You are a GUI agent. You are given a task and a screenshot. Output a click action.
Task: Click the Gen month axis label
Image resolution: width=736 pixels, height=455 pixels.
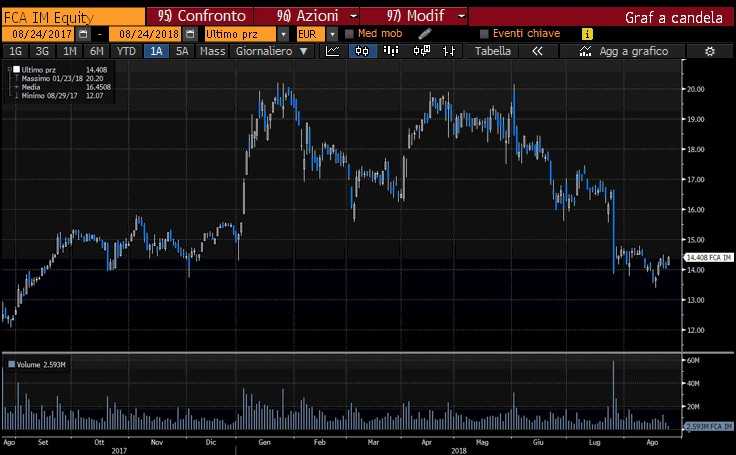(264, 442)
